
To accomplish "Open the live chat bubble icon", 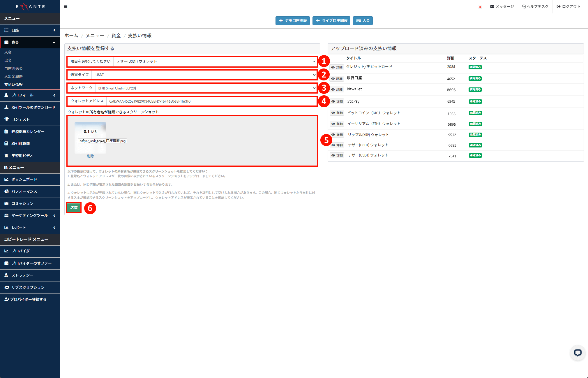I will (x=578, y=353).
